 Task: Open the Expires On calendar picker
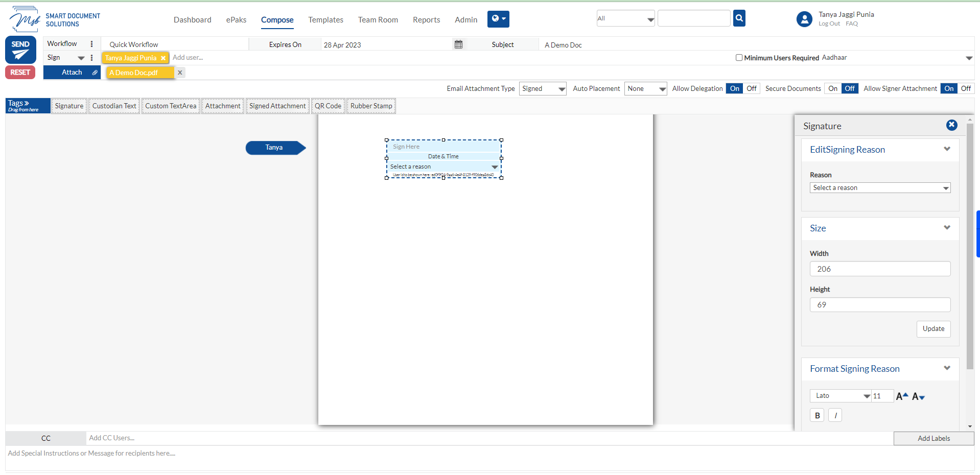(x=458, y=44)
